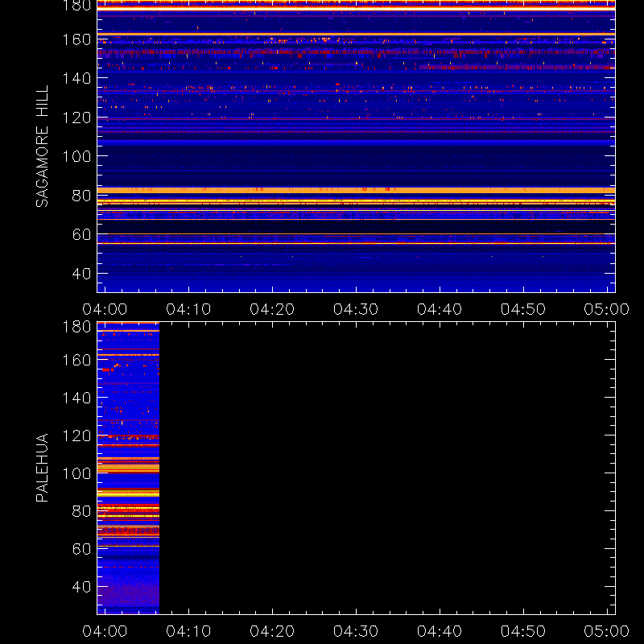Choose the 120 label on Palehua axis
644x644 pixels.
(76, 436)
